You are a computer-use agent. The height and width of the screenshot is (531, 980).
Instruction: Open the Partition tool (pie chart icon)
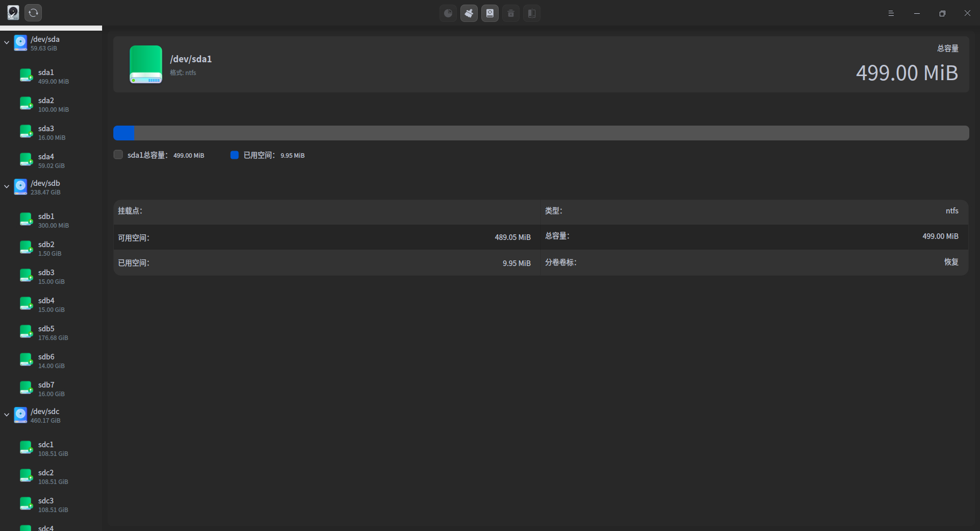point(448,13)
